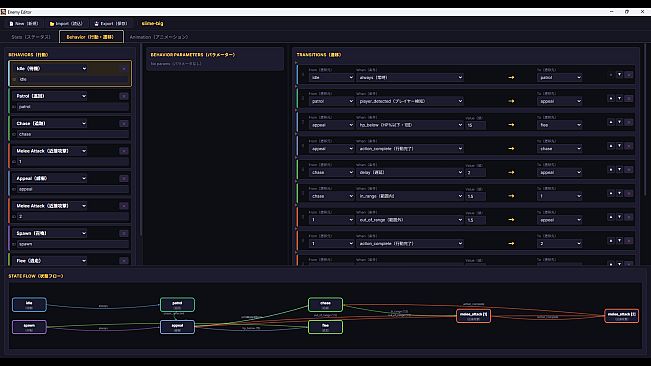
Task: Open To dropdown showing 'flee'
Action: [x=560, y=124]
